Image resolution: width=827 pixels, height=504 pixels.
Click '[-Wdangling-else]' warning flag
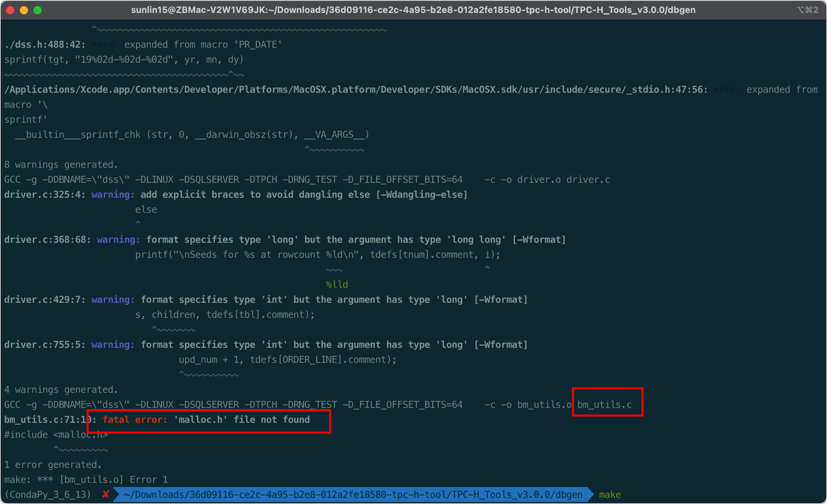(422, 194)
